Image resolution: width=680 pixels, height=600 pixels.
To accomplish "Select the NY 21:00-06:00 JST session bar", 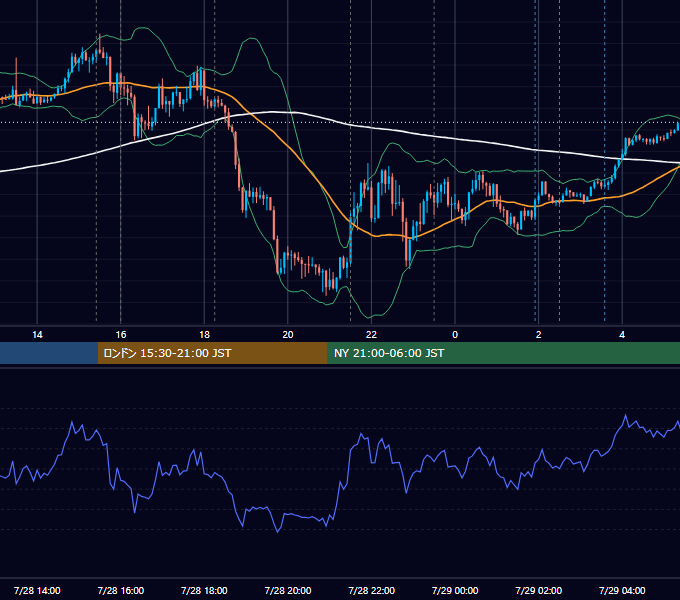I will (x=503, y=353).
